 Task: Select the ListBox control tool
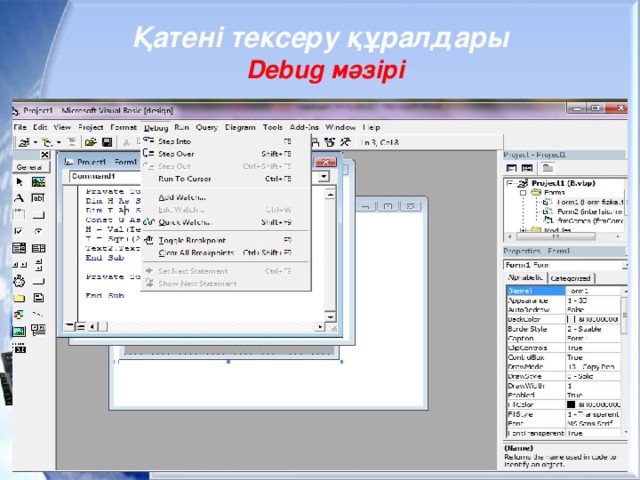coord(38,248)
